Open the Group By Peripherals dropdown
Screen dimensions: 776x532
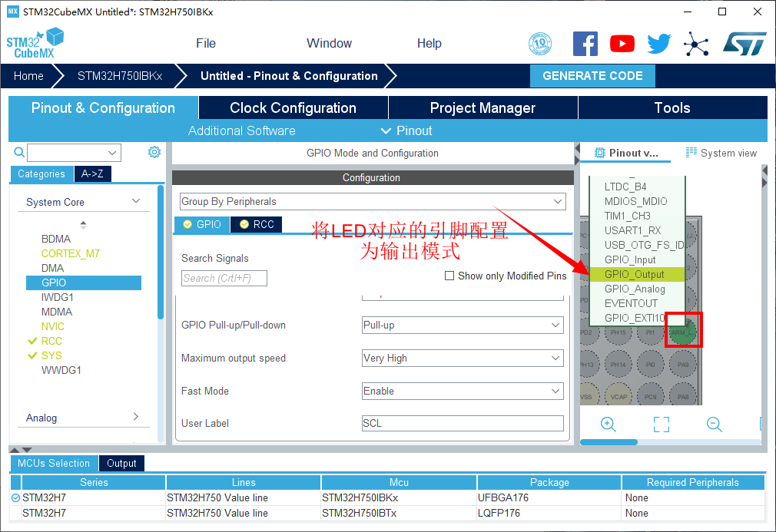point(372,201)
